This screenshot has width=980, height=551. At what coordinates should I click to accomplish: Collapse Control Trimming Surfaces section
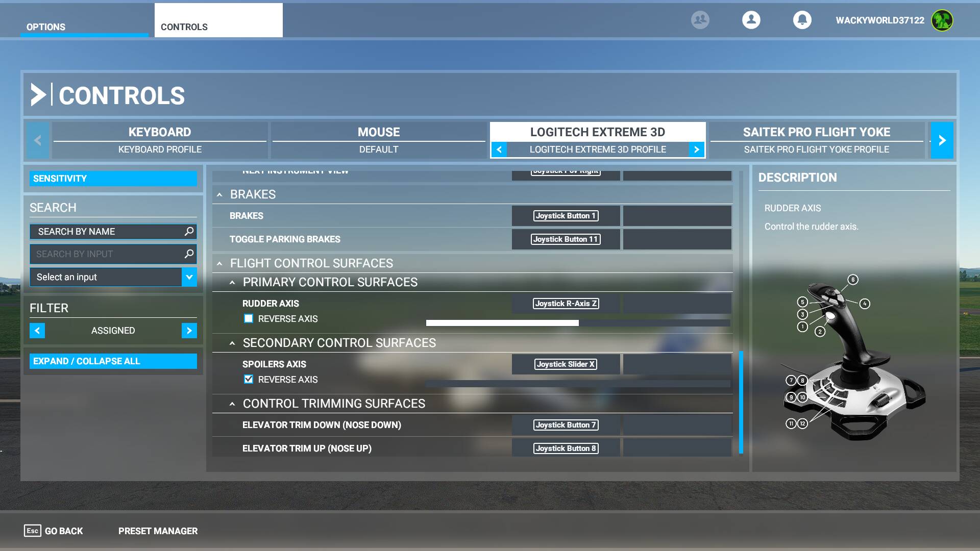[x=232, y=404]
